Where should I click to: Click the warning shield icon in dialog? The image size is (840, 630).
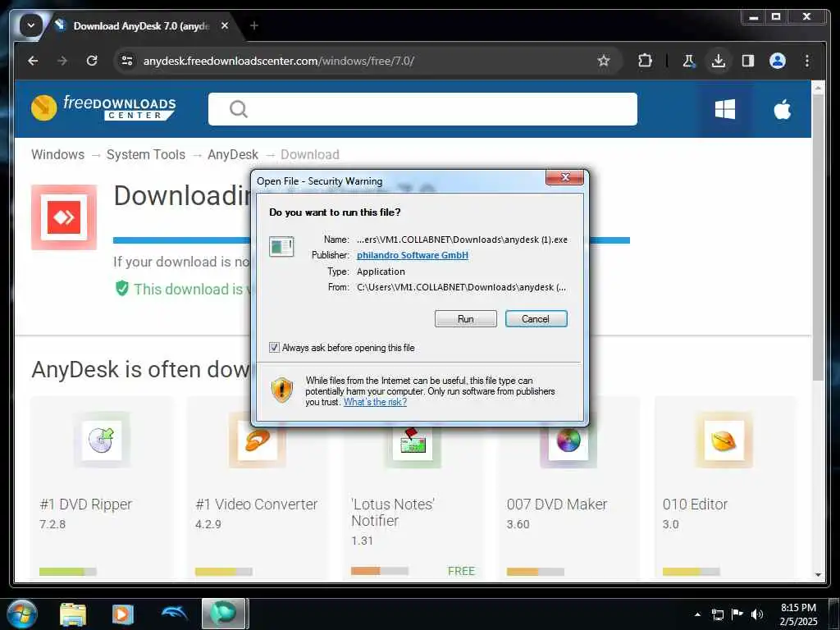[x=282, y=390]
